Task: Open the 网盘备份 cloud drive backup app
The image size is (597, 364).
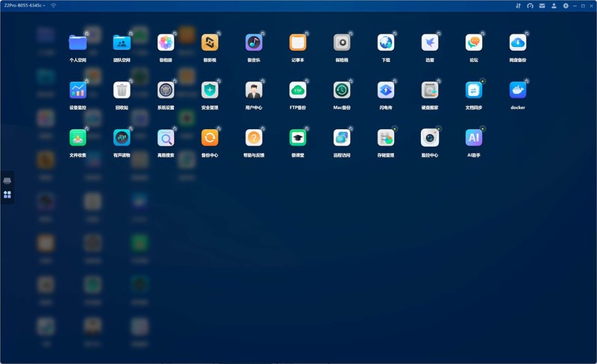Action: [518, 43]
